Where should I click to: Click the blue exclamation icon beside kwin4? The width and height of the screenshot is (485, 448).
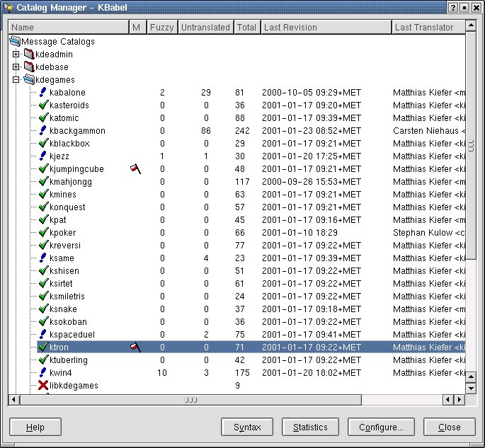(42, 373)
